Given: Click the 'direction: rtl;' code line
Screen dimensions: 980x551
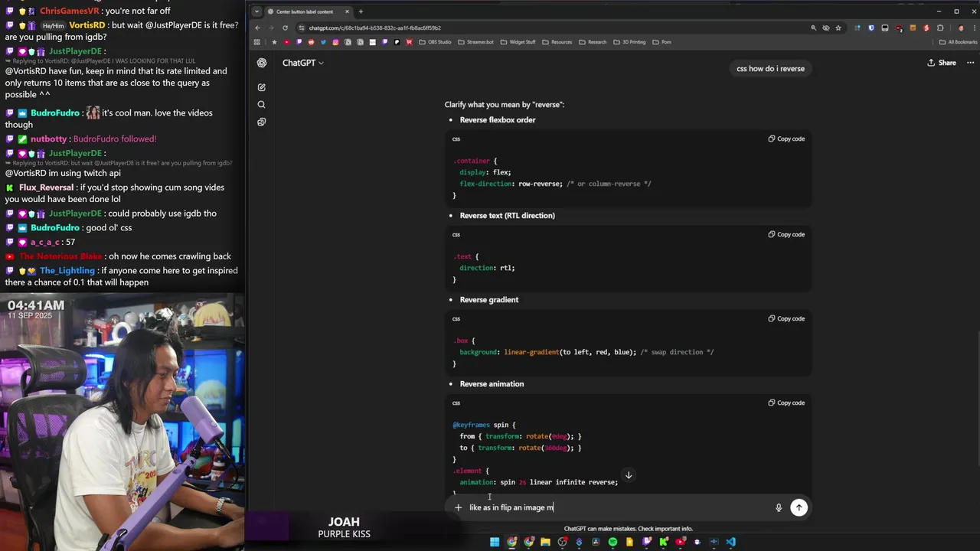Looking at the screenshot, I should (x=487, y=268).
